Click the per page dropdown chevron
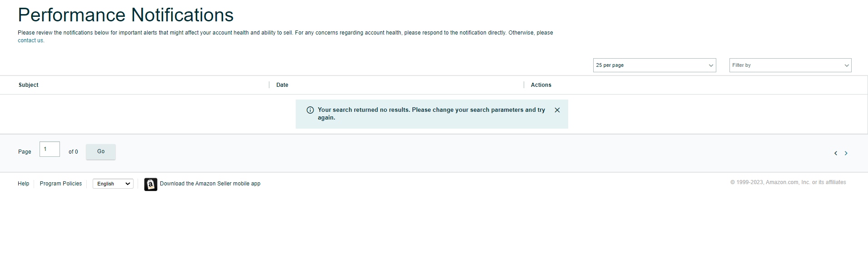868x260 pixels. [x=711, y=65]
